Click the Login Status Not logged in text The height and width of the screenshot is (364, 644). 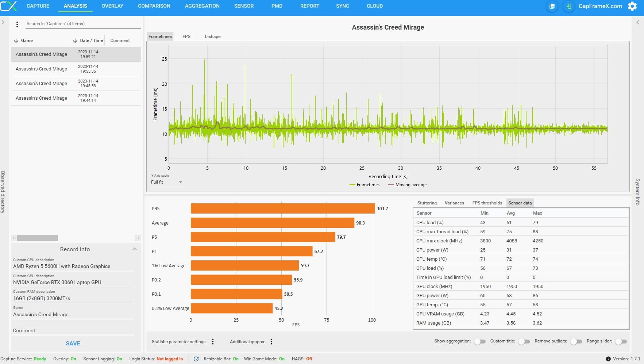click(156, 359)
